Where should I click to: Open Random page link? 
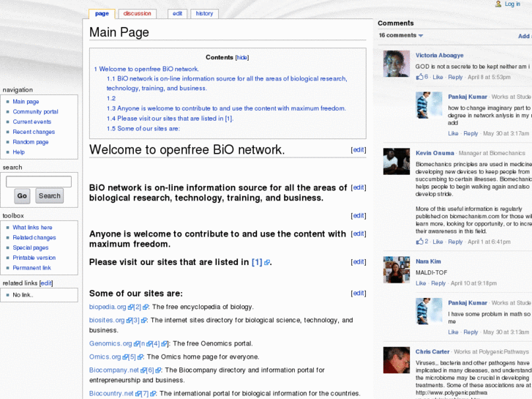click(x=31, y=142)
